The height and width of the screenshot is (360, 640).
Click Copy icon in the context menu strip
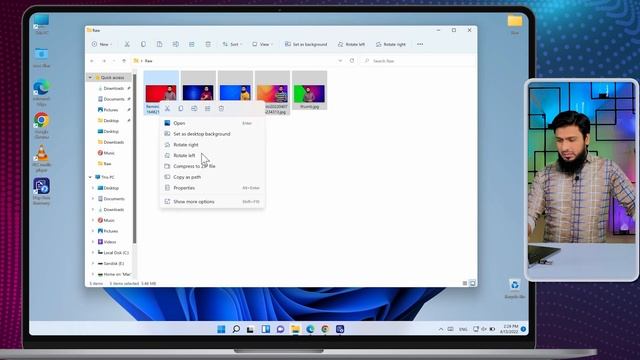point(181,109)
